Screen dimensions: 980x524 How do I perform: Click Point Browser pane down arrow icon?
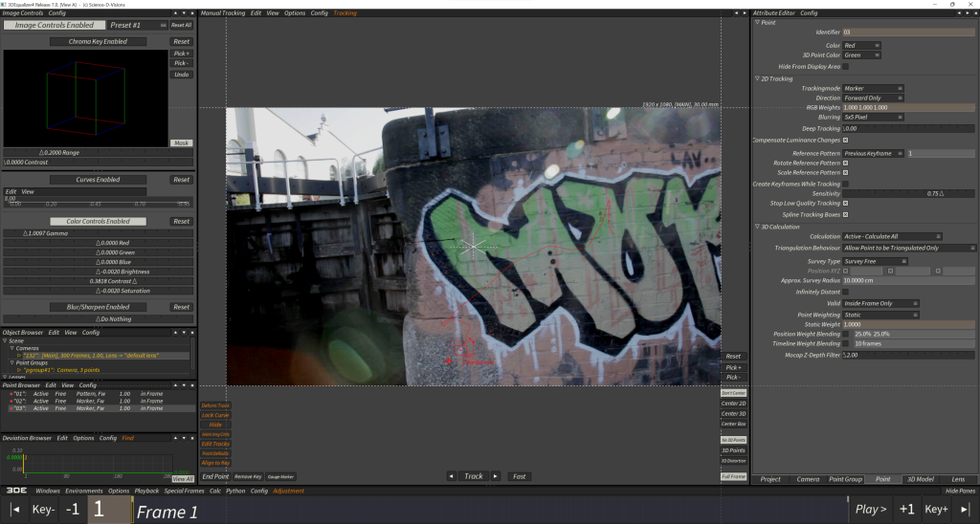(184, 385)
